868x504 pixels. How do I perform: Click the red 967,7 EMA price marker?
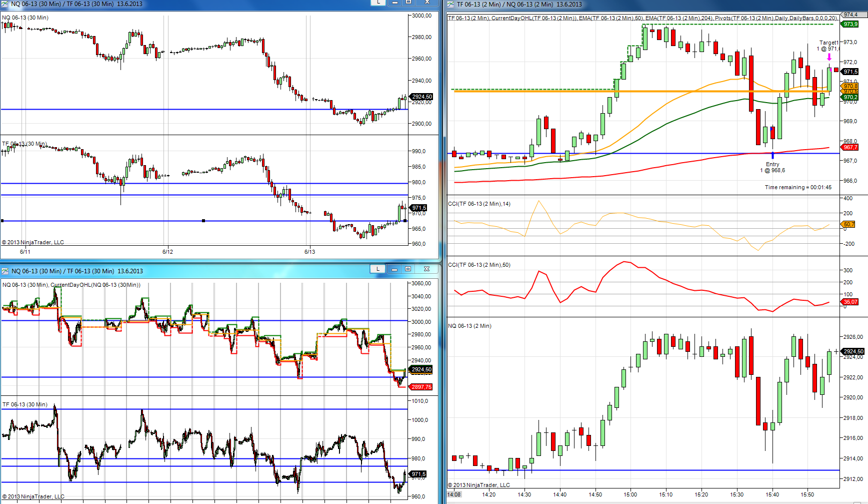tap(850, 147)
